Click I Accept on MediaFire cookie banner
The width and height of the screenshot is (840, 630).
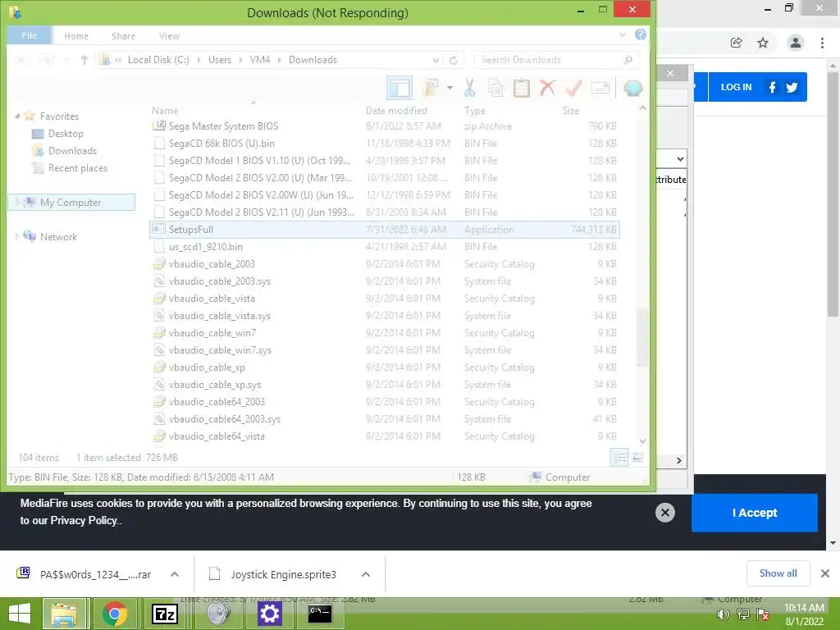pyautogui.click(x=755, y=513)
